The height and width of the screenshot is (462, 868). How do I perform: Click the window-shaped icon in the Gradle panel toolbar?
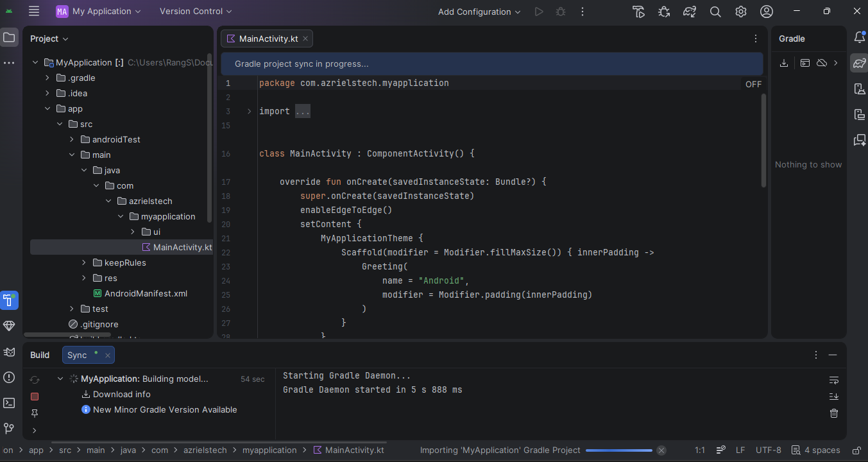click(805, 63)
